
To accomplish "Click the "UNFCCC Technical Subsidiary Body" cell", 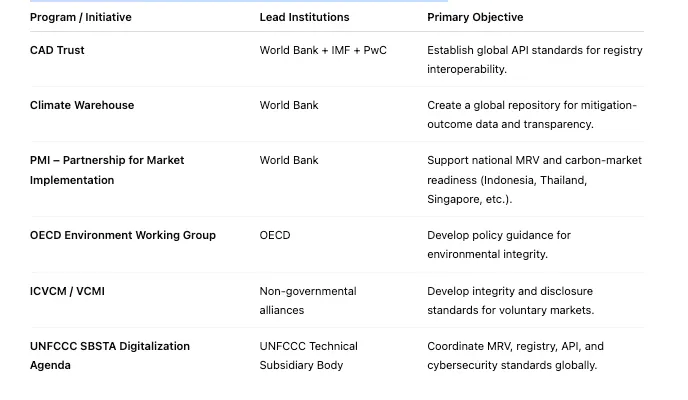I will (x=308, y=355).
